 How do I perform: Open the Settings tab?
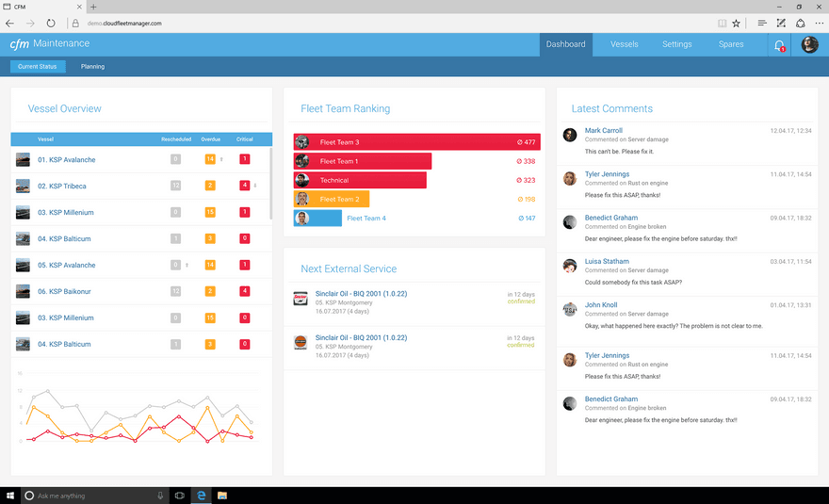click(x=676, y=44)
